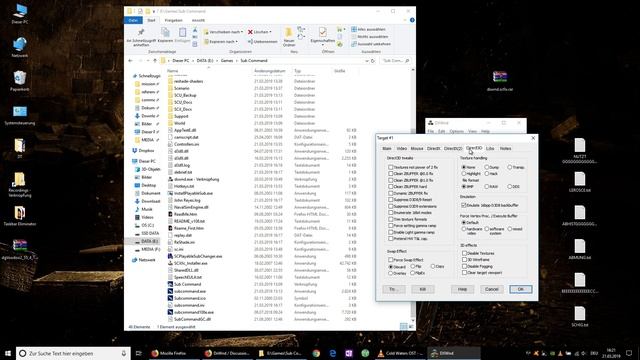Screen dimensions: 640x360
Task: Click the up-one-level arrow in Explorer
Action: tap(155, 60)
